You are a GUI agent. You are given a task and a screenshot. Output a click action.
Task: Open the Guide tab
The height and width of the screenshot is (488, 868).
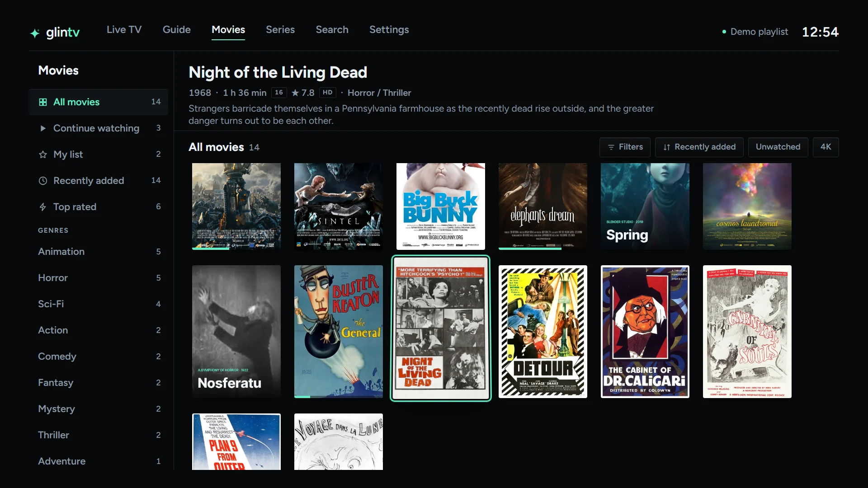coord(177,30)
